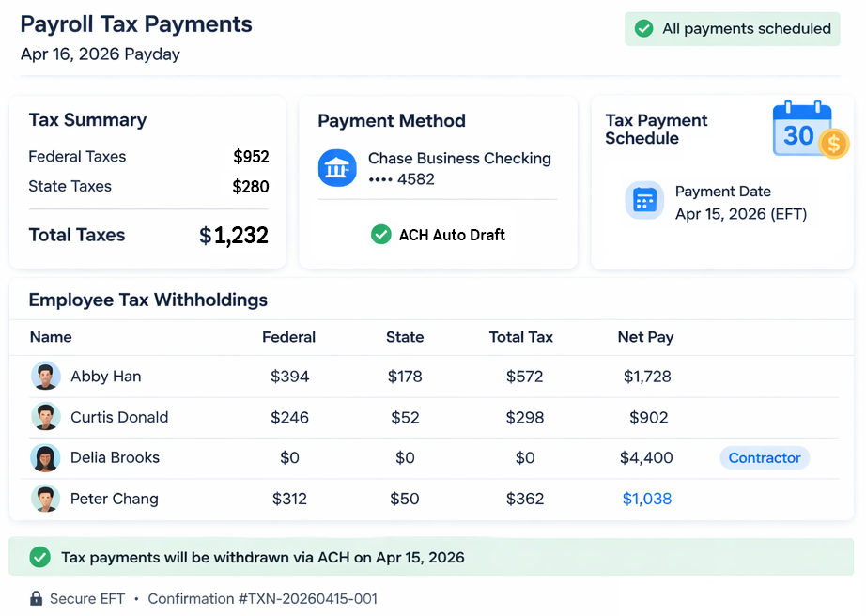Expand Abby Han's withholding row
The width and height of the screenshot is (866, 616).
click(432, 376)
